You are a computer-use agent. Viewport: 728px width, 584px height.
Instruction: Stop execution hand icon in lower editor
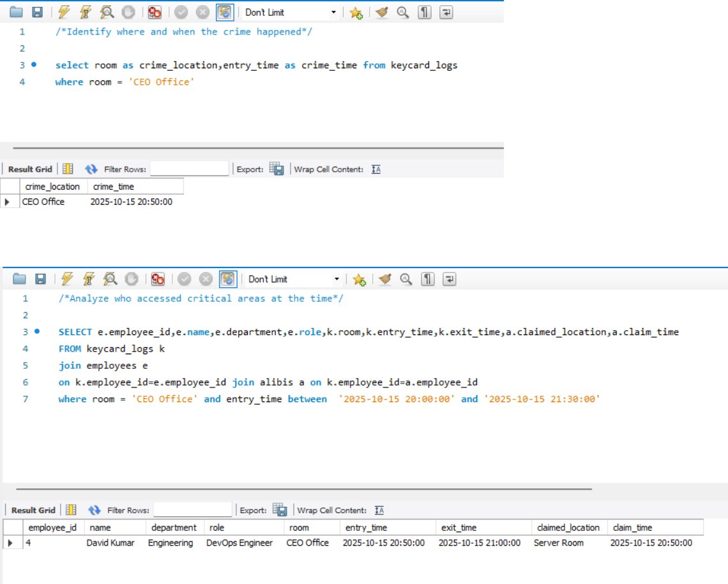click(132, 279)
